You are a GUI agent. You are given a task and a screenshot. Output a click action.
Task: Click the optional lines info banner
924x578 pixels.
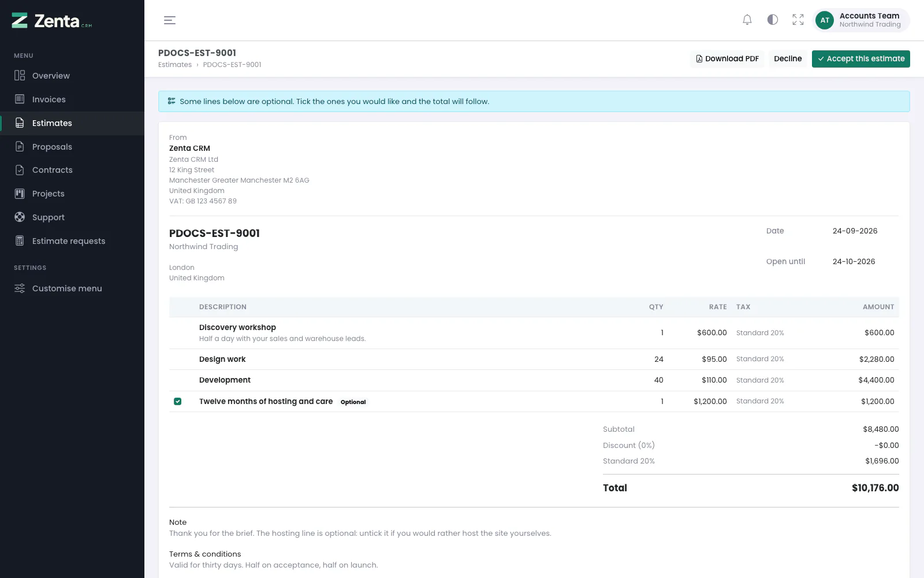coord(534,101)
